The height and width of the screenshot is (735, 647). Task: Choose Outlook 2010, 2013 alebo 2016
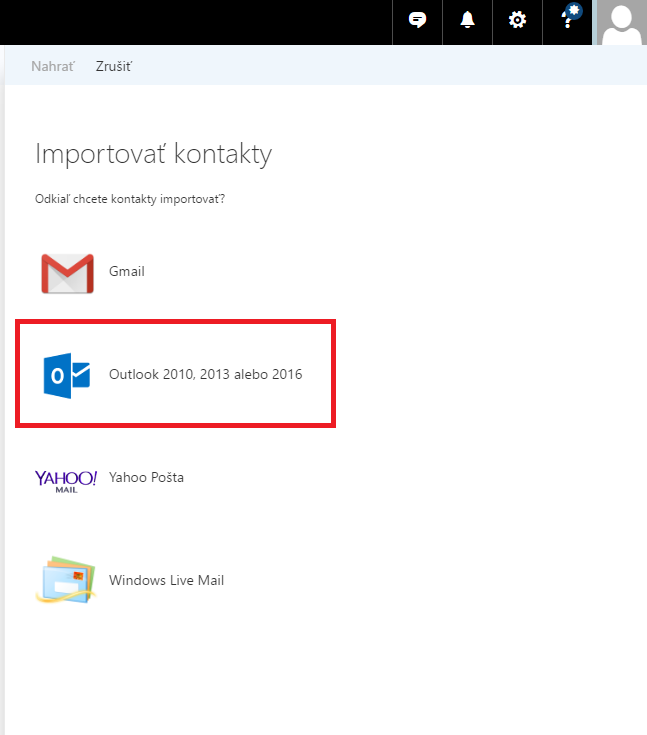pyautogui.click(x=205, y=374)
